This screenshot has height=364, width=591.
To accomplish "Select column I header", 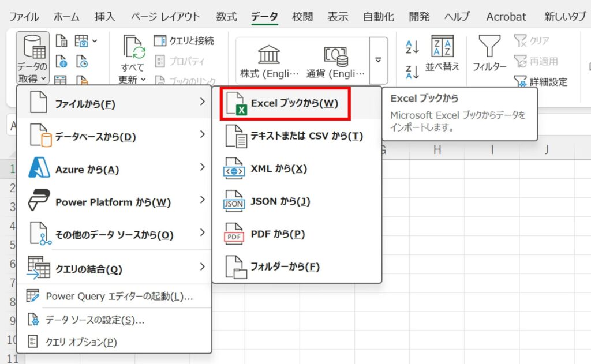I will pyautogui.click(x=492, y=151).
